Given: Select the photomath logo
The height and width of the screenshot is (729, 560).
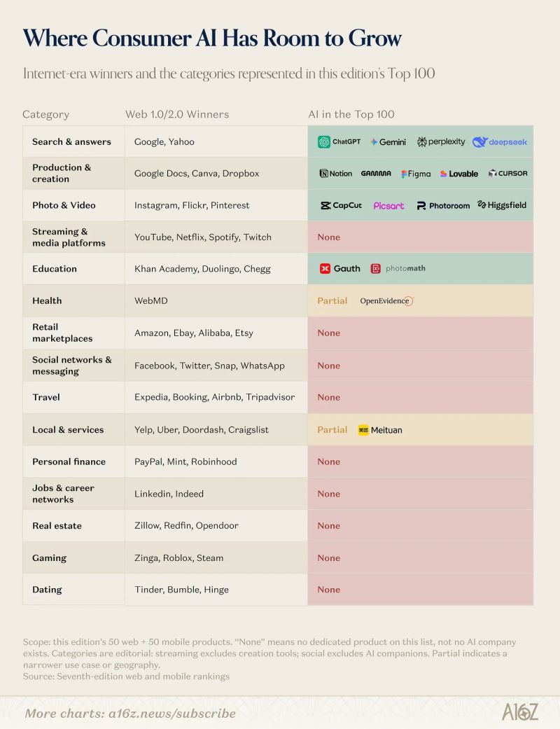Looking at the screenshot, I should 398,268.
